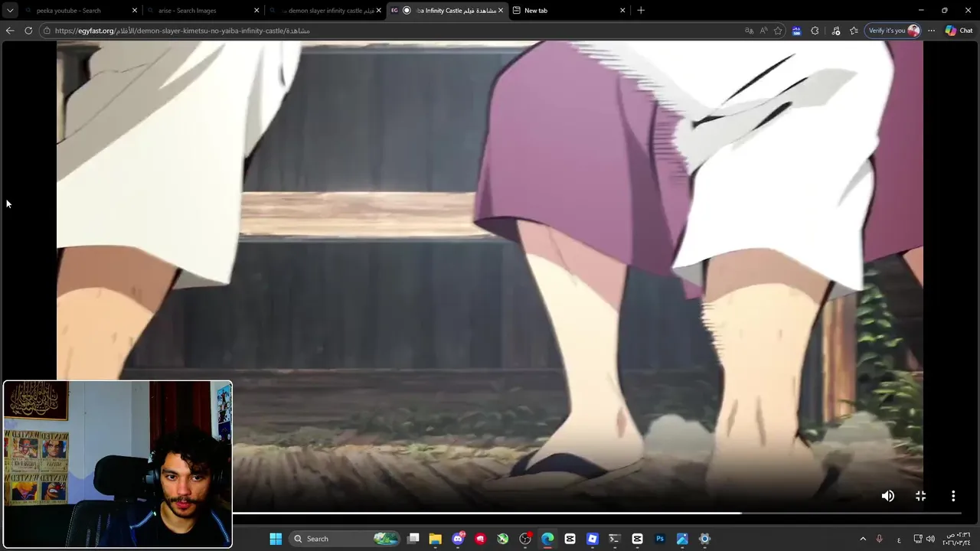The width and height of the screenshot is (980, 551).
Task: Open the Photos app icon in taskbar
Action: [x=682, y=539]
